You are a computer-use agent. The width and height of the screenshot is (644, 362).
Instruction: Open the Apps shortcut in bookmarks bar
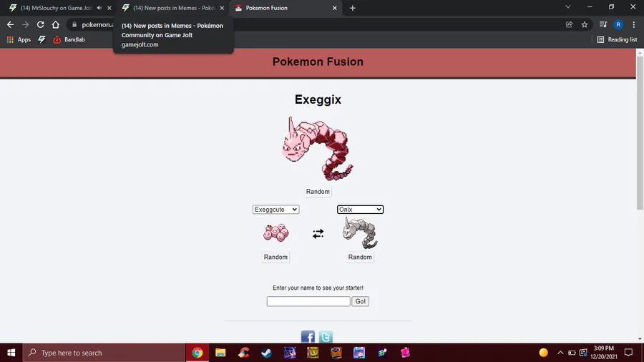pyautogui.click(x=19, y=39)
